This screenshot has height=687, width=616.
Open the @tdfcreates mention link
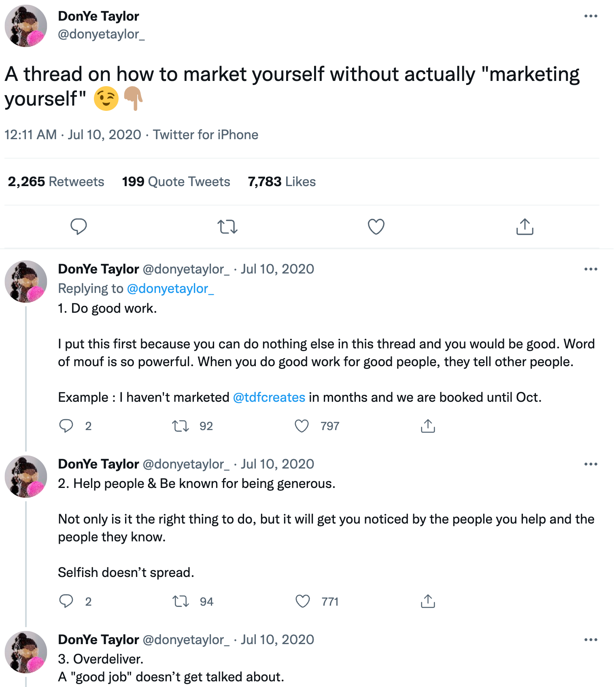click(x=269, y=397)
